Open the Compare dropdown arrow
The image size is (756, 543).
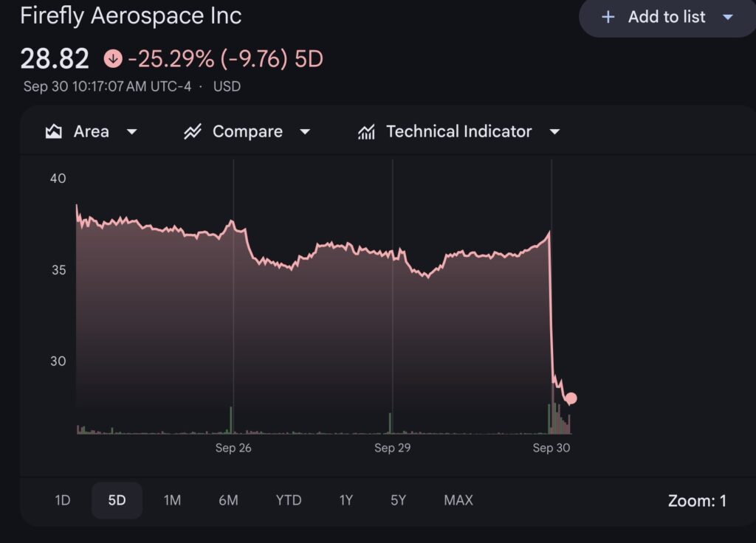pyautogui.click(x=305, y=132)
